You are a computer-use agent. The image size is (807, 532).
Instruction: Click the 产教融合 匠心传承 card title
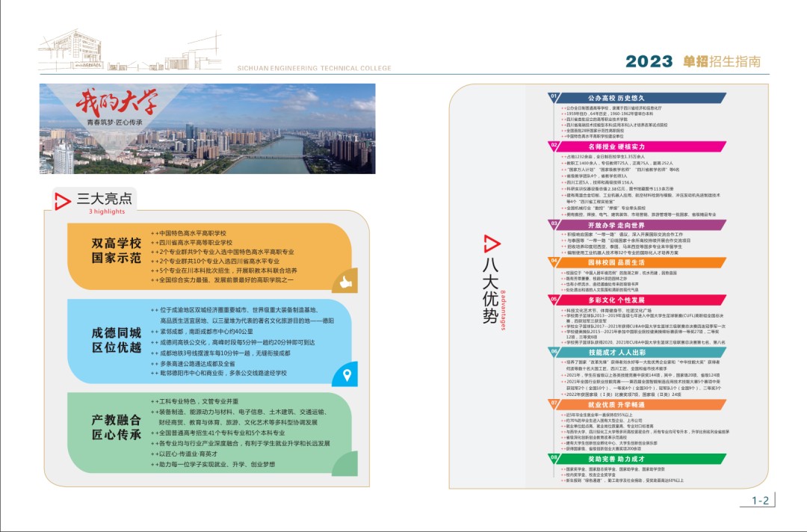(x=117, y=427)
